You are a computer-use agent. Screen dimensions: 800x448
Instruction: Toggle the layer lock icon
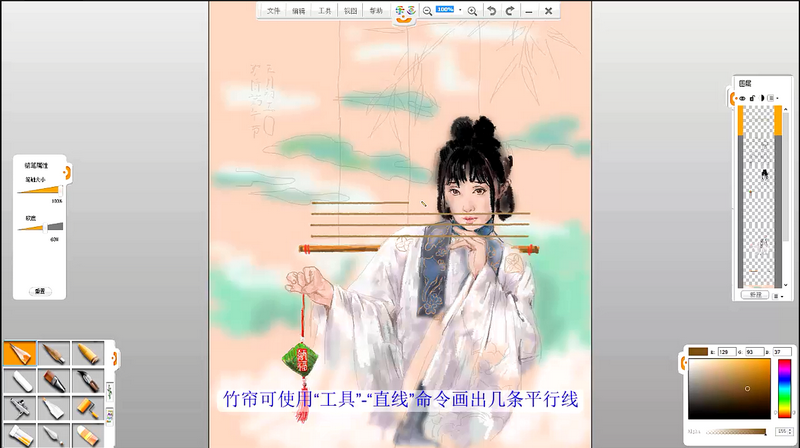point(752,98)
